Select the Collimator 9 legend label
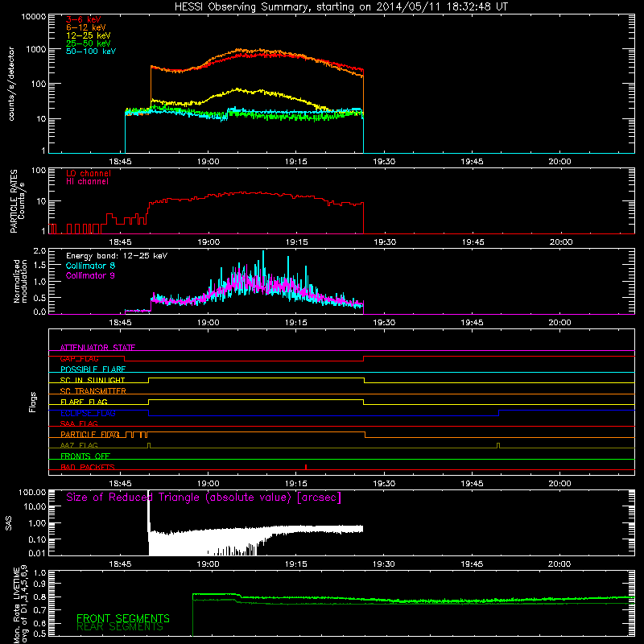 tap(90, 275)
